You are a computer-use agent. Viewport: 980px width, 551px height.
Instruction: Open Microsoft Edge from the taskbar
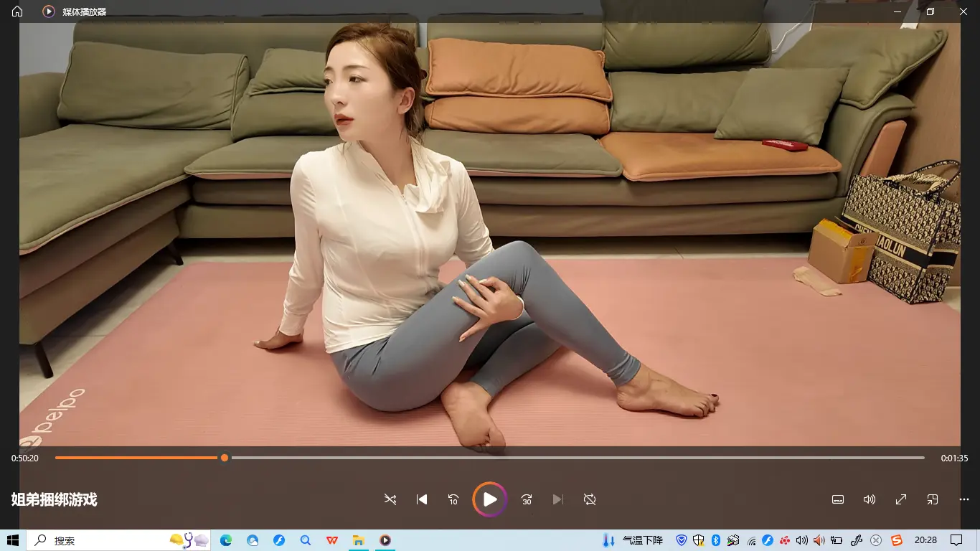[226, 540]
